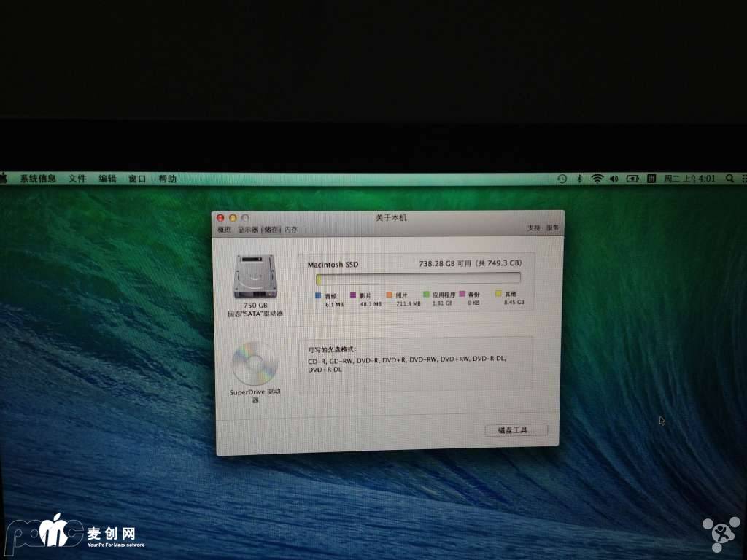Open the 编辑 menu
The width and height of the screenshot is (747, 560).
[x=107, y=179]
